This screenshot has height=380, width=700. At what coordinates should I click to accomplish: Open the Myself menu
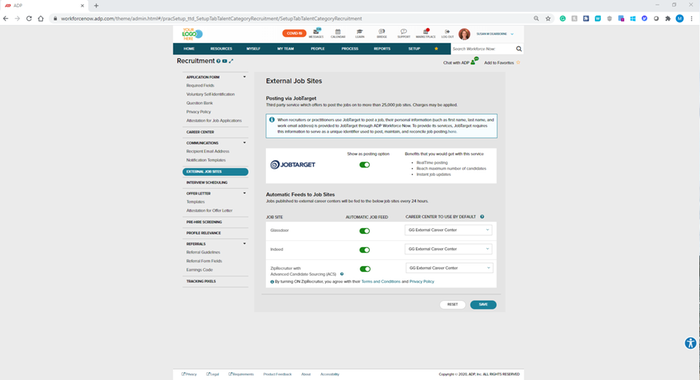[253, 49]
